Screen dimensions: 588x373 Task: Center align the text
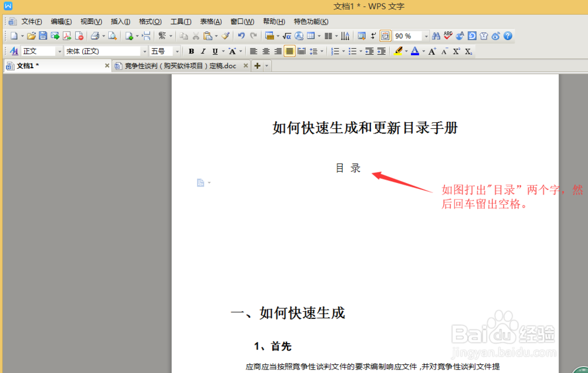pos(266,51)
